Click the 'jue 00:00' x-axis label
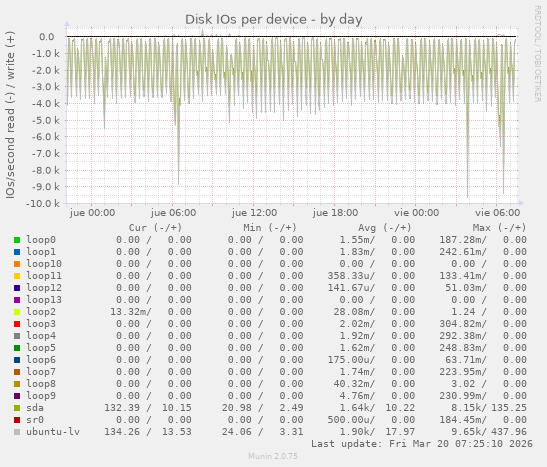The width and height of the screenshot is (547, 467). [92, 213]
